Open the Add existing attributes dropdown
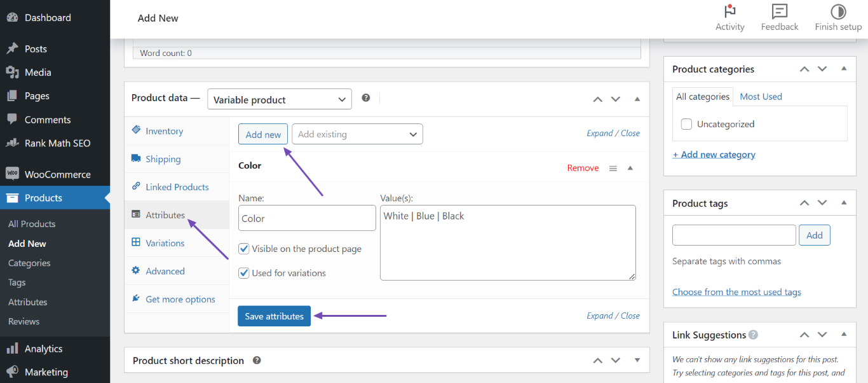This screenshot has height=383, width=868. [x=357, y=134]
